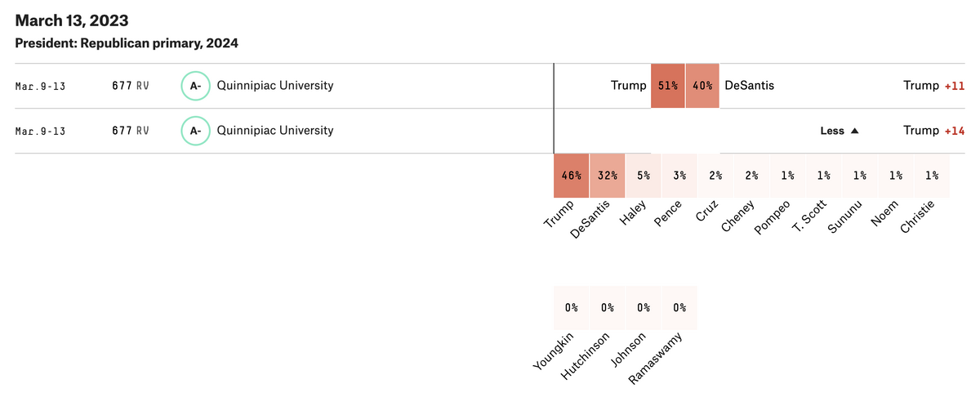980x415 pixels.
Task: Click Christie's 1% cell
Action: click(x=932, y=176)
